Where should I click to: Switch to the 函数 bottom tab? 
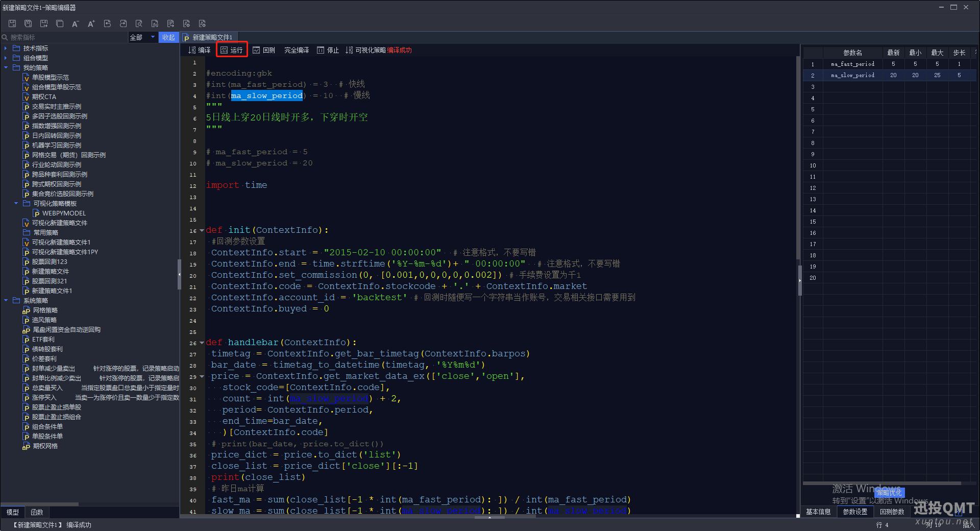(37, 512)
